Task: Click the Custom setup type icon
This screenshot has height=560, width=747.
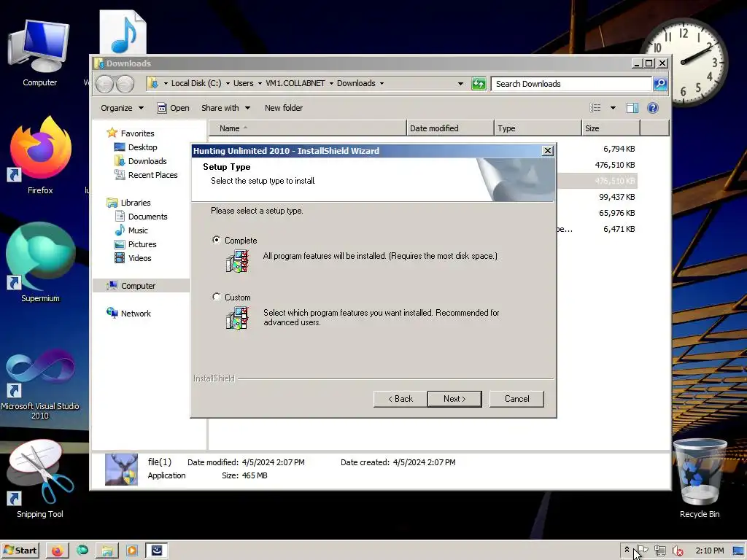Action: coord(237,318)
